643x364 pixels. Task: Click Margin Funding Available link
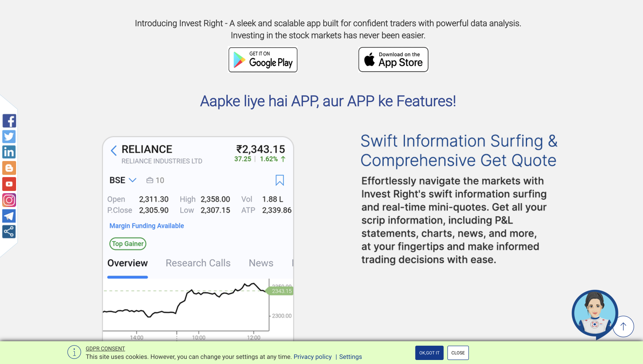147,226
